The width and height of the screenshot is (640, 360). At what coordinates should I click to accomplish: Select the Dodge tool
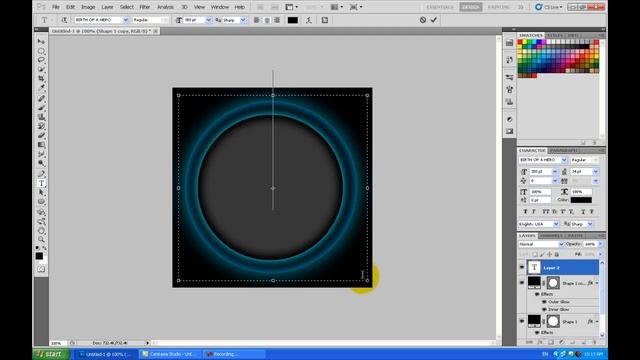[x=41, y=163]
